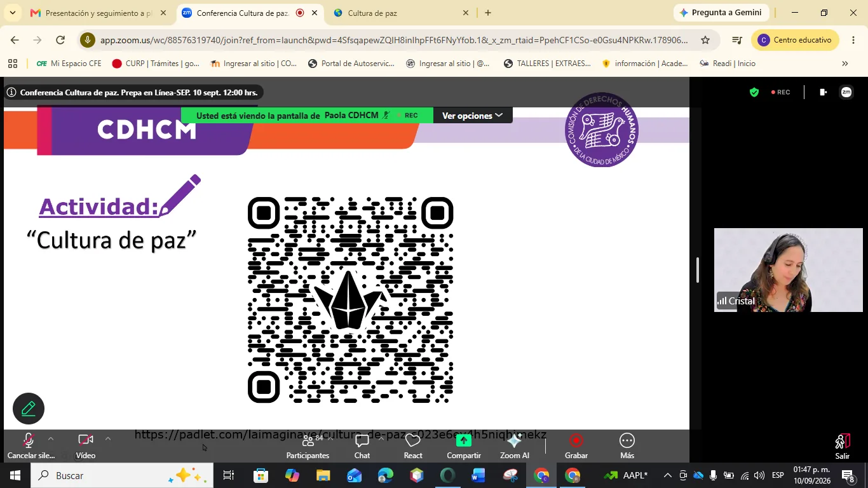Viewport: 868px width, 488px height.
Task: Open the Centro educativo profile button
Action: (795, 40)
